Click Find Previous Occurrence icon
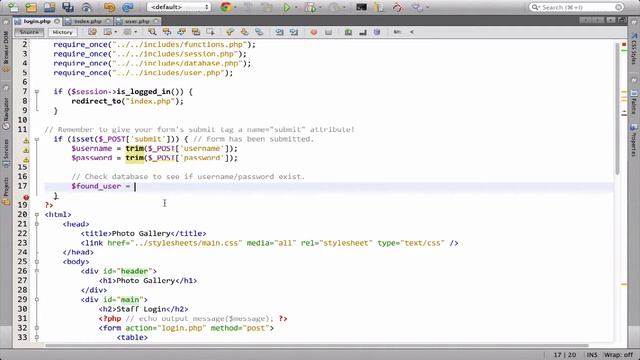640x360 pixels. (x=167, y=32)
